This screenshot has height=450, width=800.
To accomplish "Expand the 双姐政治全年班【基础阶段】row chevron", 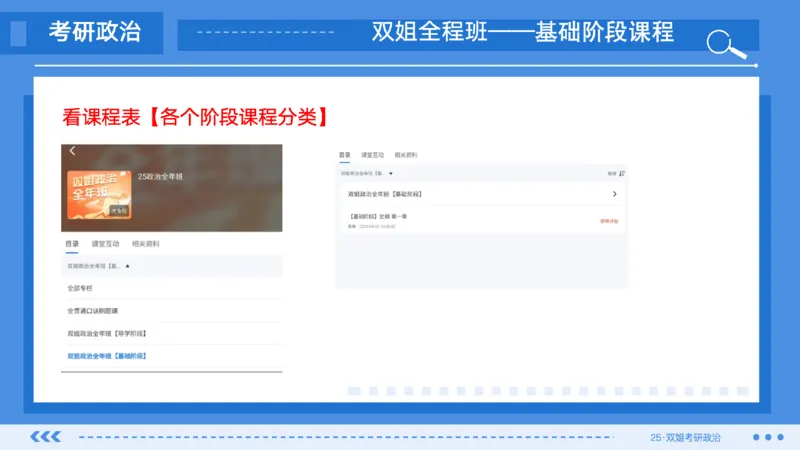I will [615, 194].
